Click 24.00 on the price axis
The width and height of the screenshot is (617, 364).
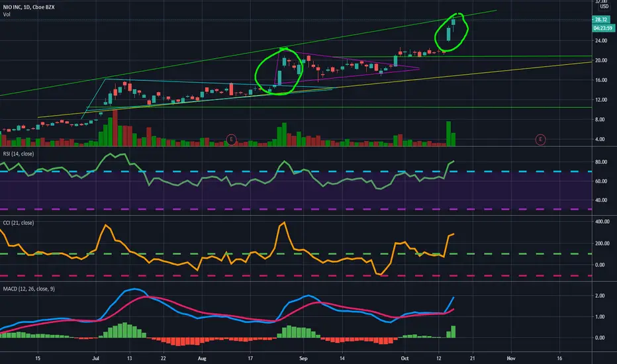601,40
